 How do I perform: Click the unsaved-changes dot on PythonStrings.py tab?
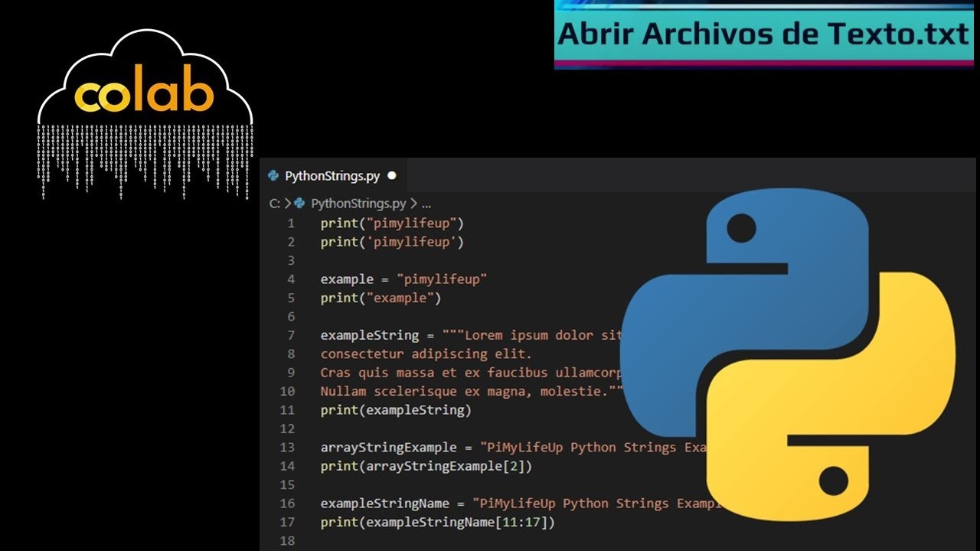click(x=392, y=175)
